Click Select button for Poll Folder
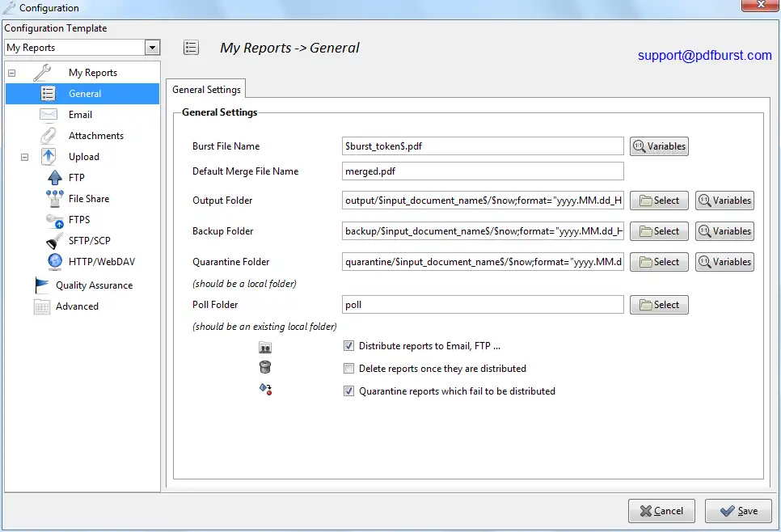The image size is (781, 532). pos(659,305)
